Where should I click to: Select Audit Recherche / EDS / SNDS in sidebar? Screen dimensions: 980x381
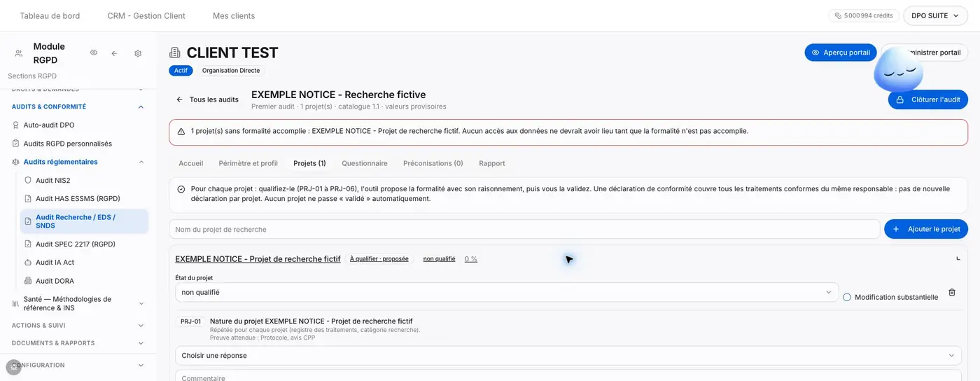tap(84, 221)
